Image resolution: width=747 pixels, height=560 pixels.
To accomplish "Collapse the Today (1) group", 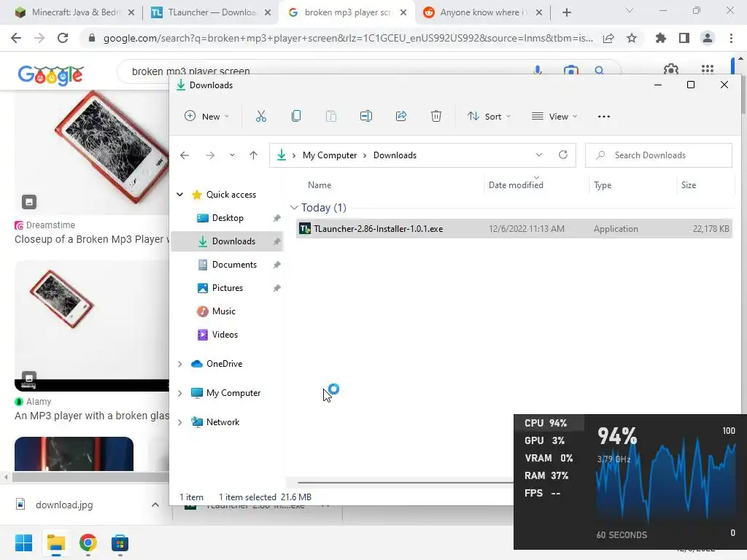I will (294, 208).
